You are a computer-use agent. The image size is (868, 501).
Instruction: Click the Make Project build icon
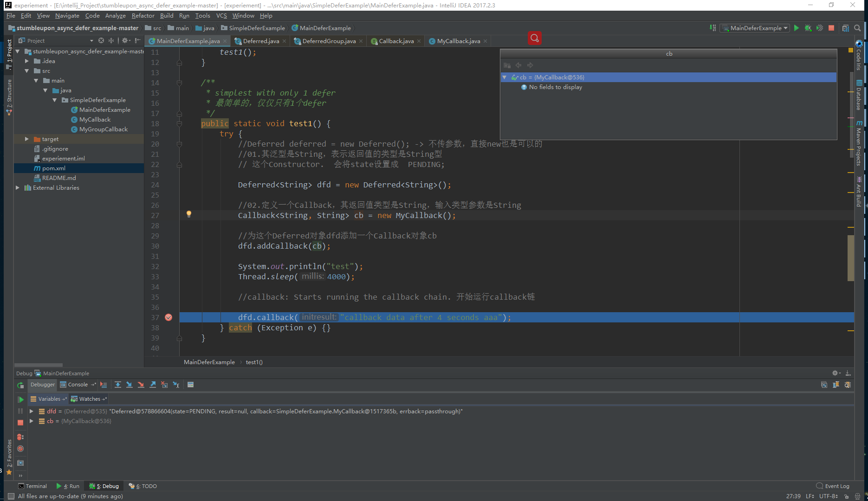point(713,28)
